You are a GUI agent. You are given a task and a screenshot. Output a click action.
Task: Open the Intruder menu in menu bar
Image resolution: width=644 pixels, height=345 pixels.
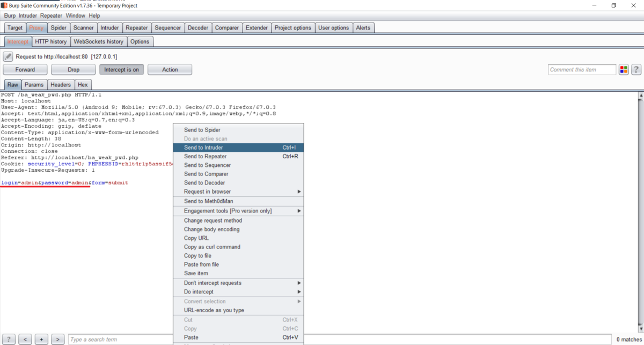click(28, 16)
